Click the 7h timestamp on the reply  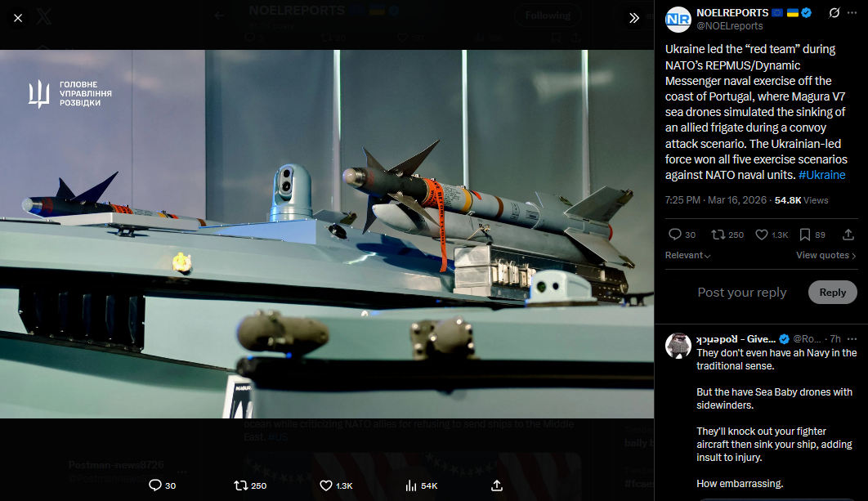click(x=835, y=339)
